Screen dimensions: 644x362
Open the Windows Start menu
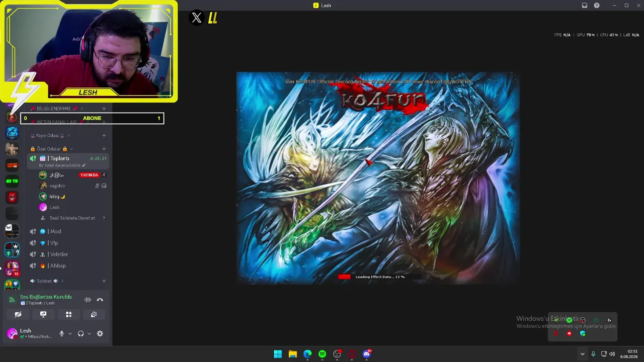click(x=278, y=354)
